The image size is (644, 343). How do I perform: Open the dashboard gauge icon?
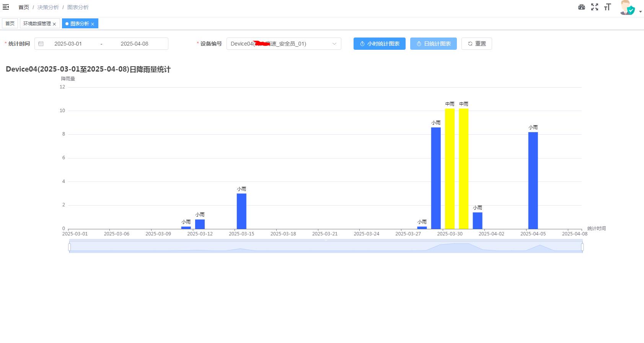click(x=581, y=7)
